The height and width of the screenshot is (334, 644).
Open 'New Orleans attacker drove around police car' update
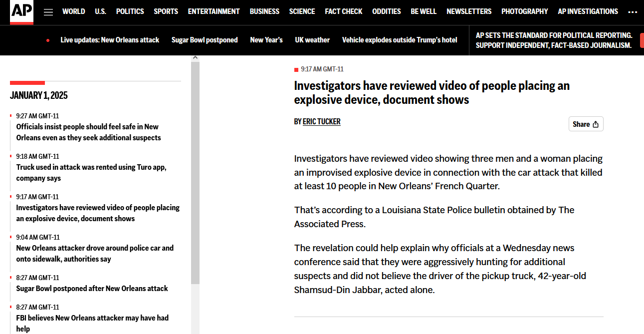(x=95, y=254)
